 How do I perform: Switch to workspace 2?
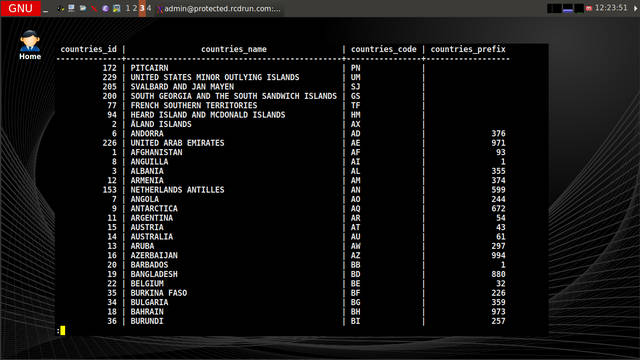[x=135, y=8]
